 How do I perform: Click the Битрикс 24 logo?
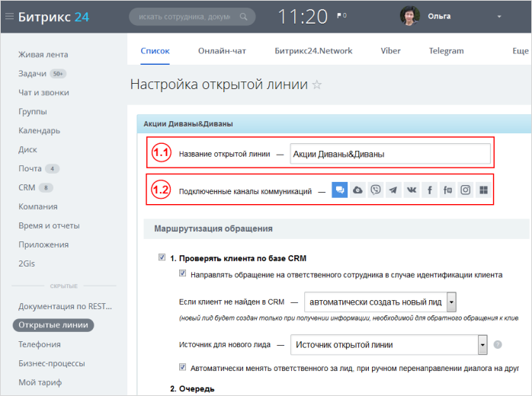coord(53,17)
